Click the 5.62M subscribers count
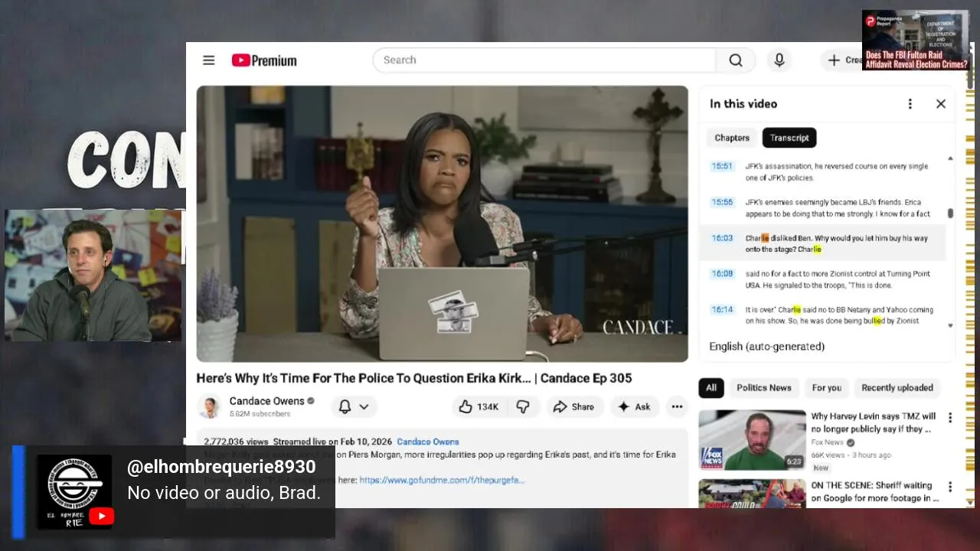 click(x=260, y=414)
